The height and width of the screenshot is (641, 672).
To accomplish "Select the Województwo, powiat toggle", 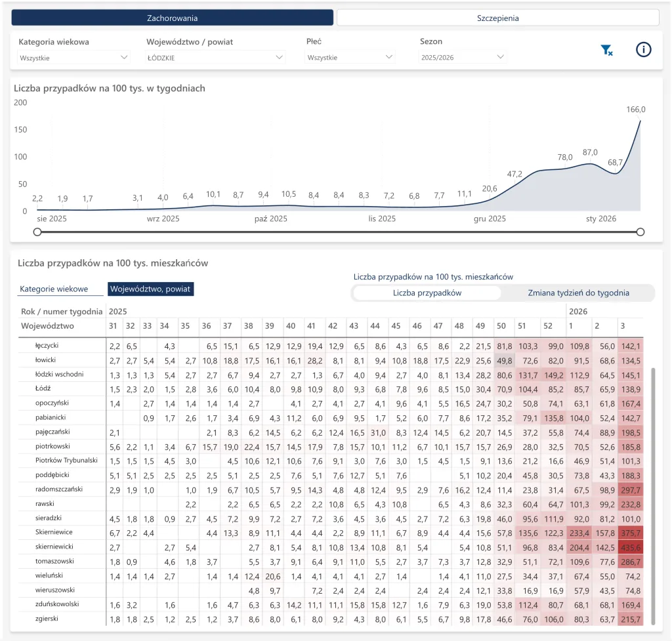I will [150, 289].
